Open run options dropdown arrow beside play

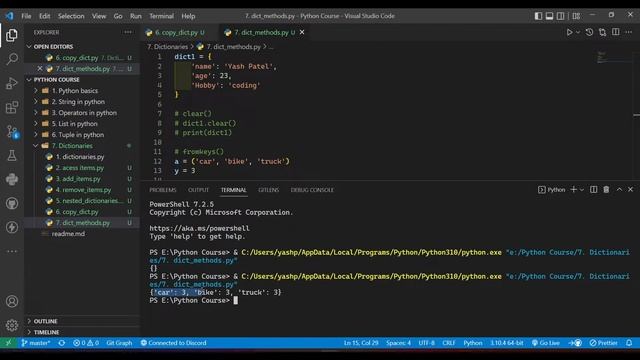pyautogui.click(x=578, y=32)
